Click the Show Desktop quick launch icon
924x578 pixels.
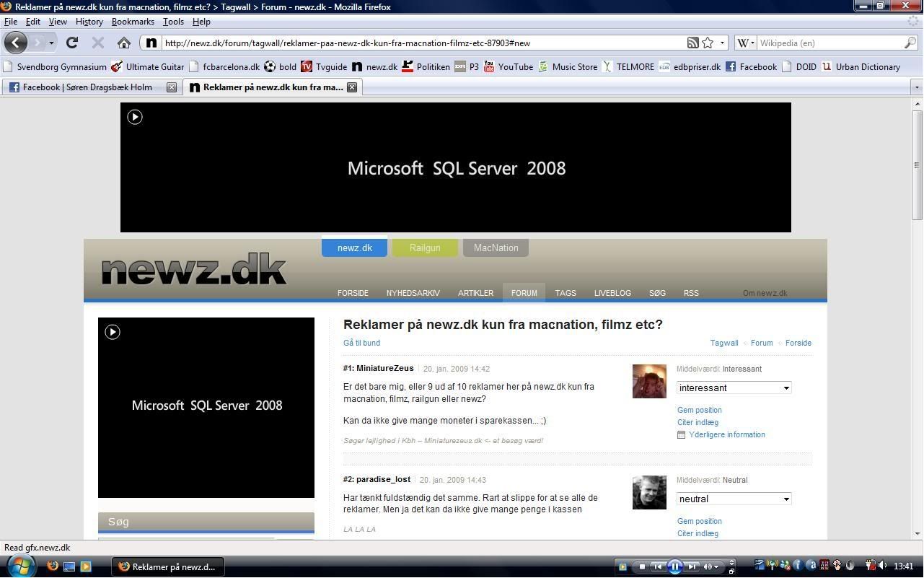tap(69, 566)
